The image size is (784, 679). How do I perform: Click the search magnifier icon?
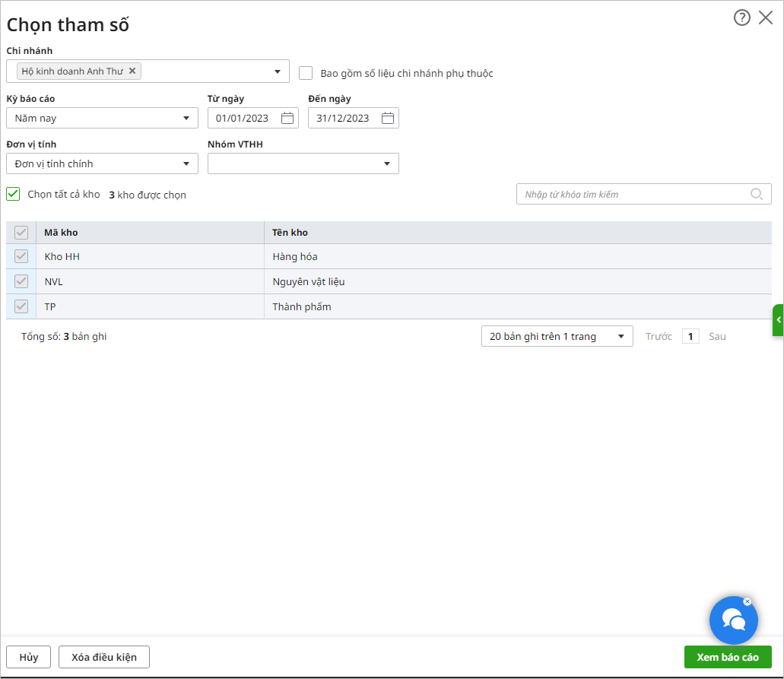pos(757,194)
